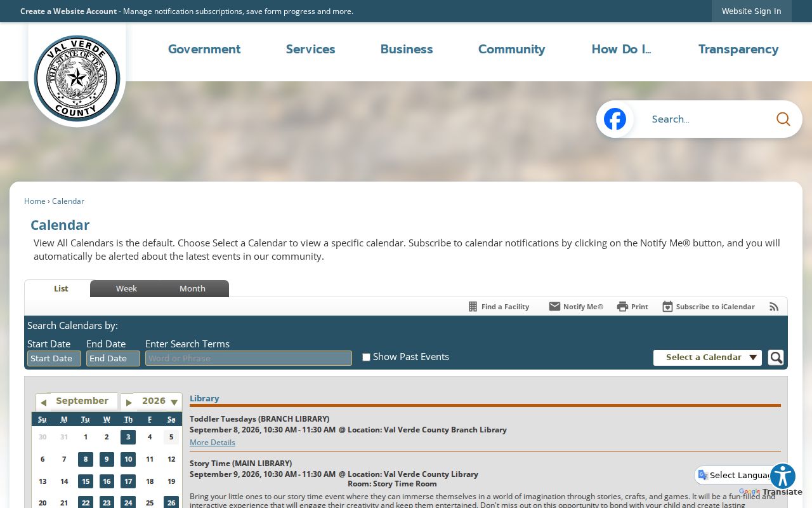Focus the Word or Phrase search field
Viewport: 812px width, 508px height.
tap(249, 358)
